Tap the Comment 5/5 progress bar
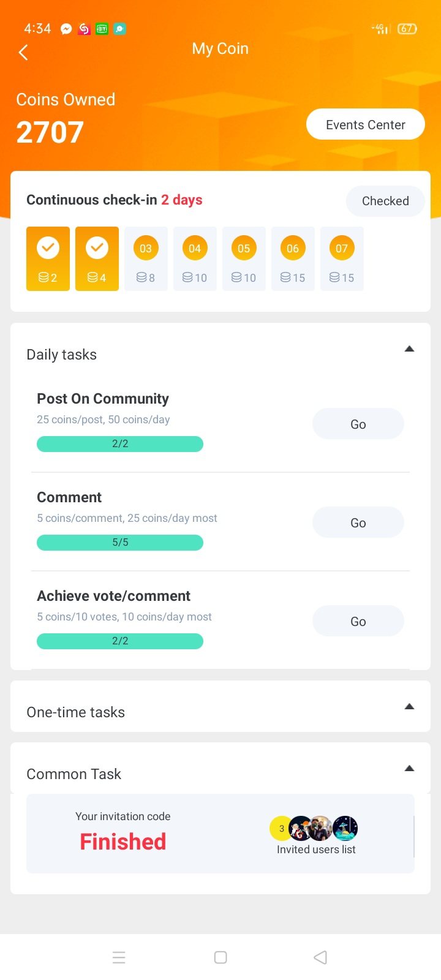 click(x=120, y=543)
